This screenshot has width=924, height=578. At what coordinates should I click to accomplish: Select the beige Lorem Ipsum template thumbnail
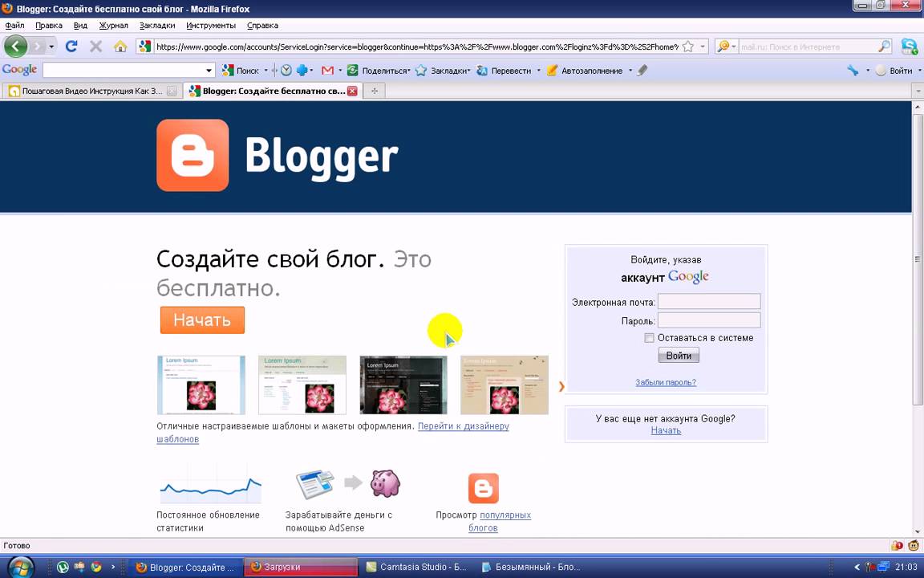505,385
